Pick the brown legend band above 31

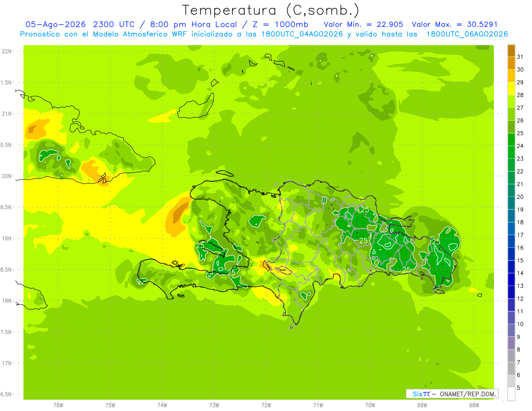click(x=511, y=50)
